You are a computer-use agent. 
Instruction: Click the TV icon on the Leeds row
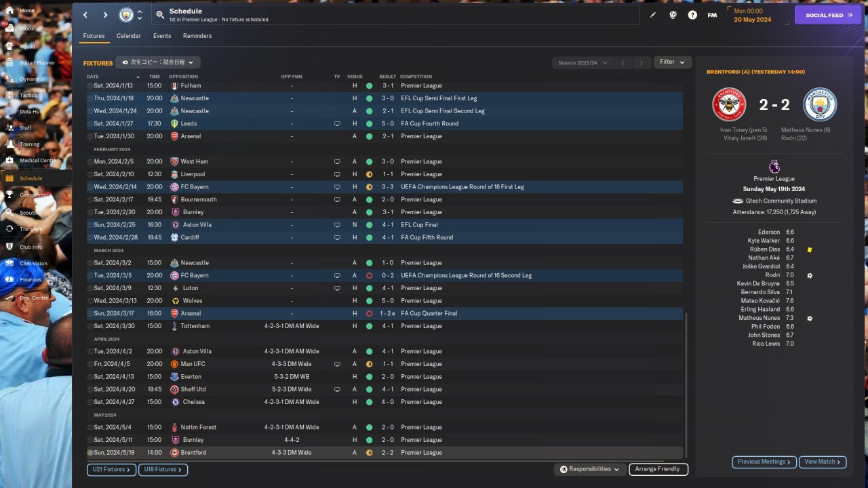coord(337,124)
